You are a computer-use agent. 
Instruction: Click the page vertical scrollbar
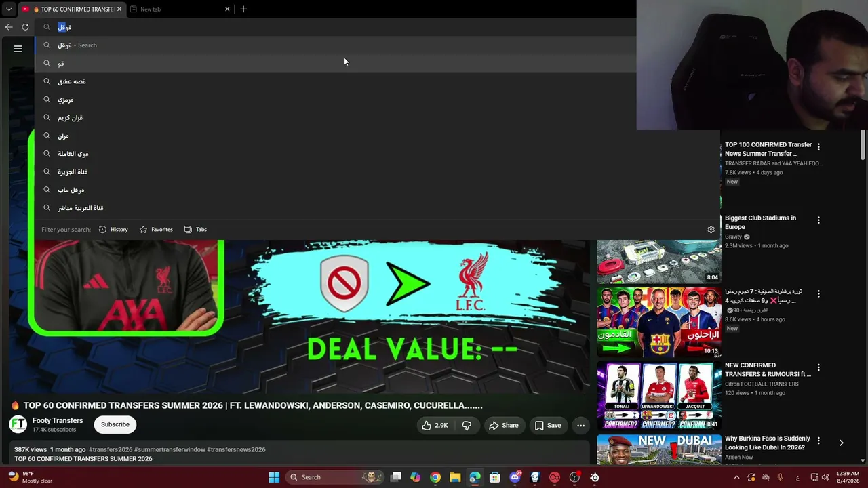[x=863, y=146]
